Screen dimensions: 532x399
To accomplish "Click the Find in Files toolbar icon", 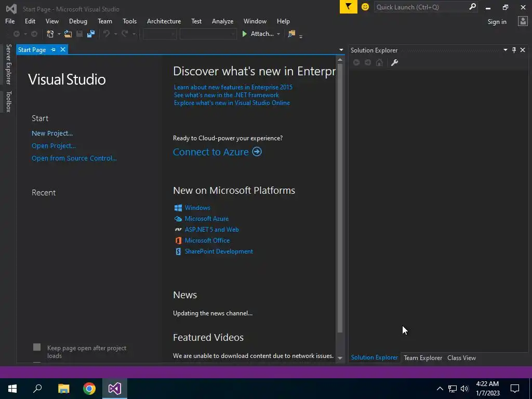I will click(x=291, y=34).
